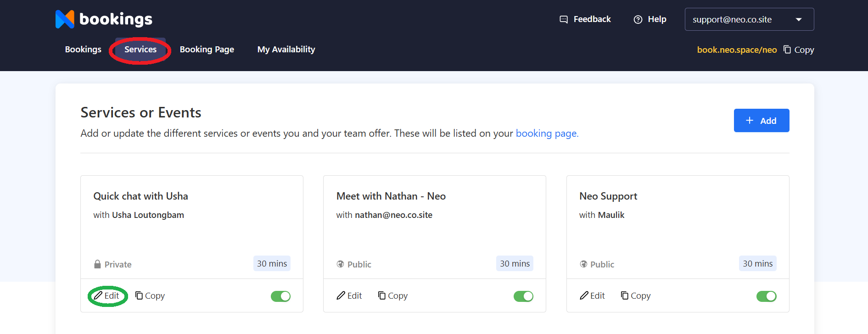
Task: Open the Feedback link
Action: tap(585, 19)
